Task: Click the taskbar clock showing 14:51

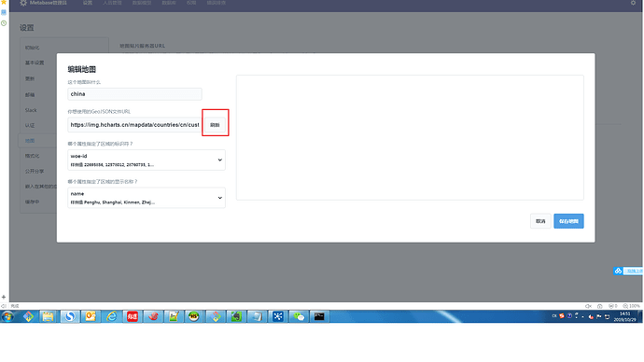Action: 624,316
